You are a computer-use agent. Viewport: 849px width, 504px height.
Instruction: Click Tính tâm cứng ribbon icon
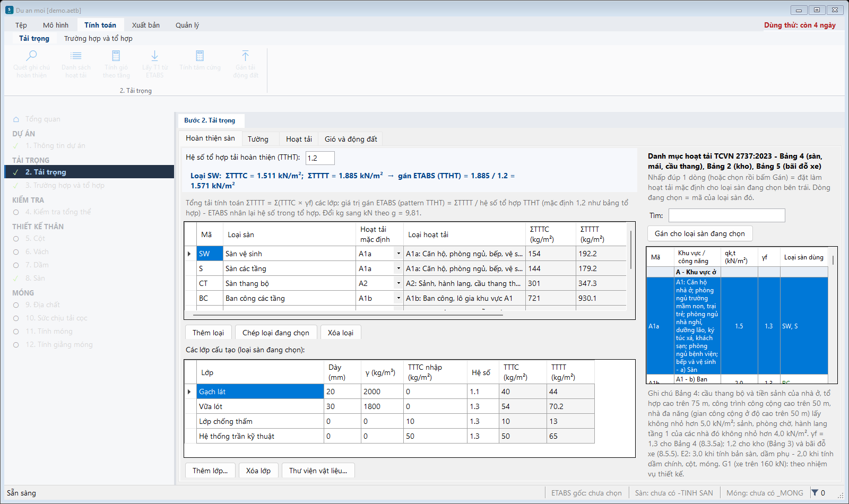coord(200,55)
